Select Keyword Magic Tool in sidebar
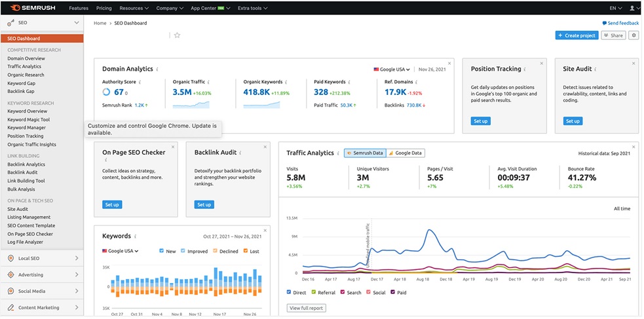This screenshot has height=319, width=644. (28, 120)
